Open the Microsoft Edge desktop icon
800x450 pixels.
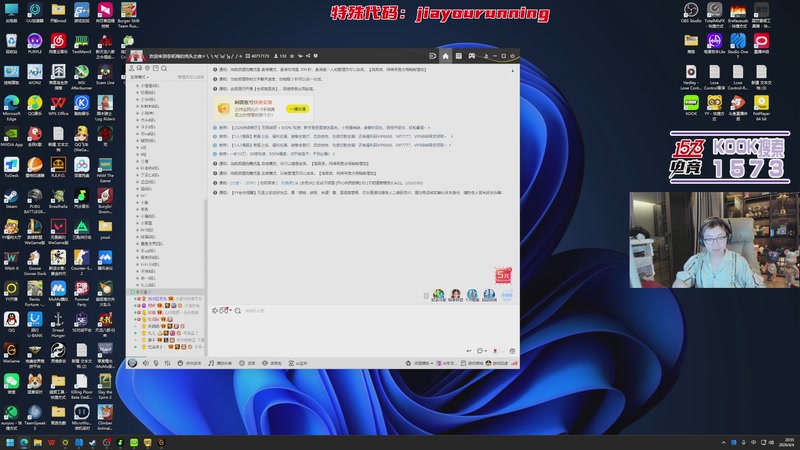[11, 107]
